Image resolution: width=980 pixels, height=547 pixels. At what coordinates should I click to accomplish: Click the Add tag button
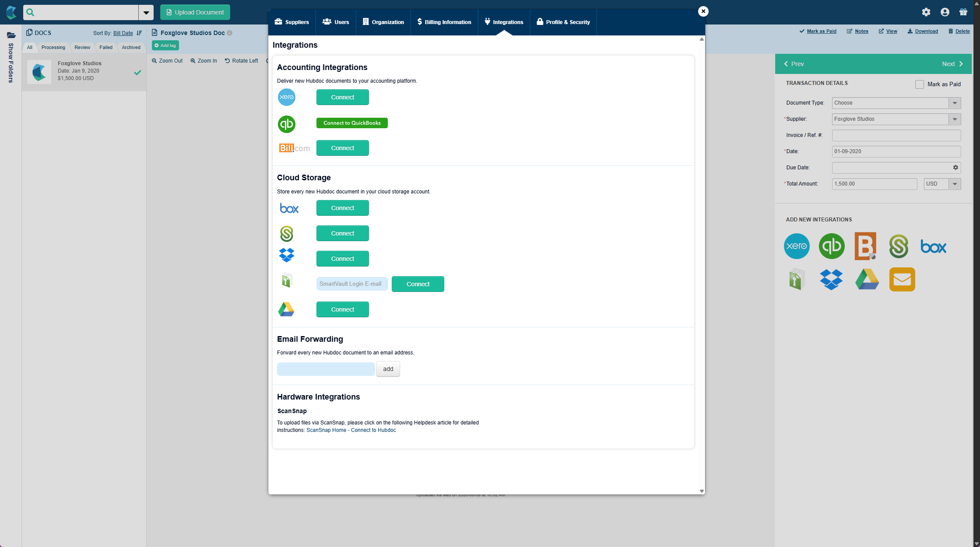coord(165,46)
